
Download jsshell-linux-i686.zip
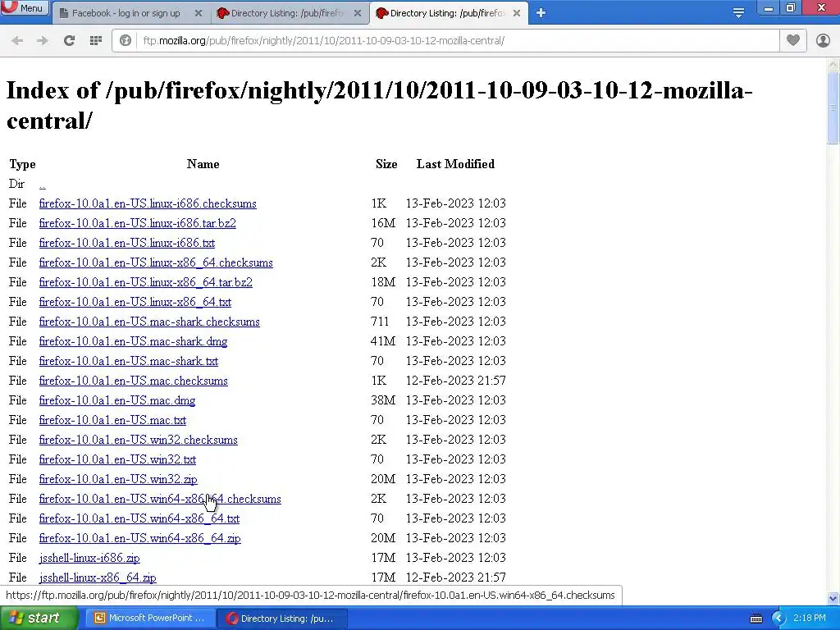pos(89,558)
